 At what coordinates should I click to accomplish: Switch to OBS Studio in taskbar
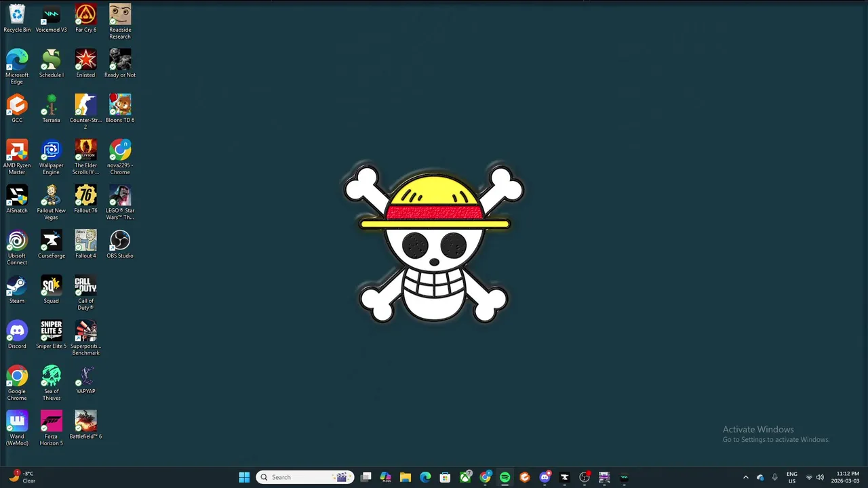(585, 477)
